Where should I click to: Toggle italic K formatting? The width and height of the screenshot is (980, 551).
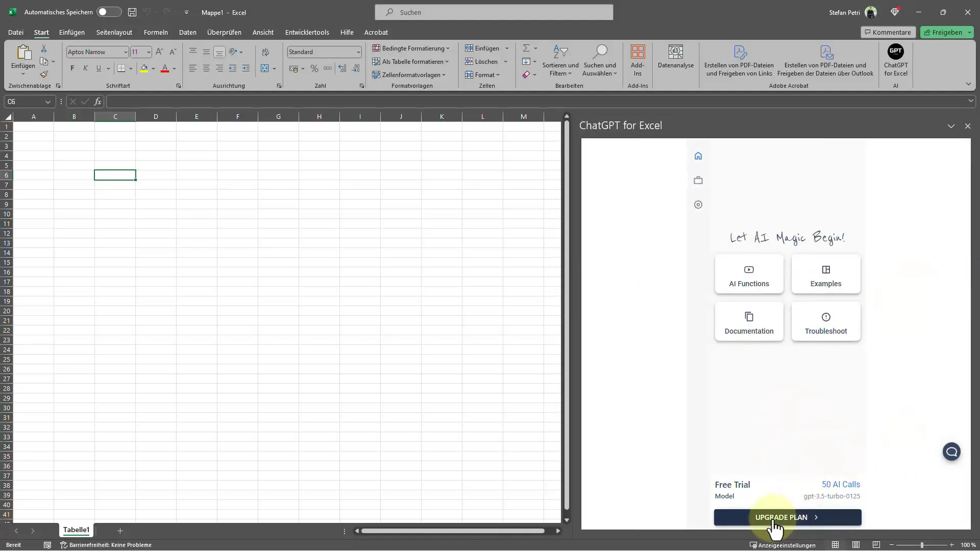coord(85,68)
